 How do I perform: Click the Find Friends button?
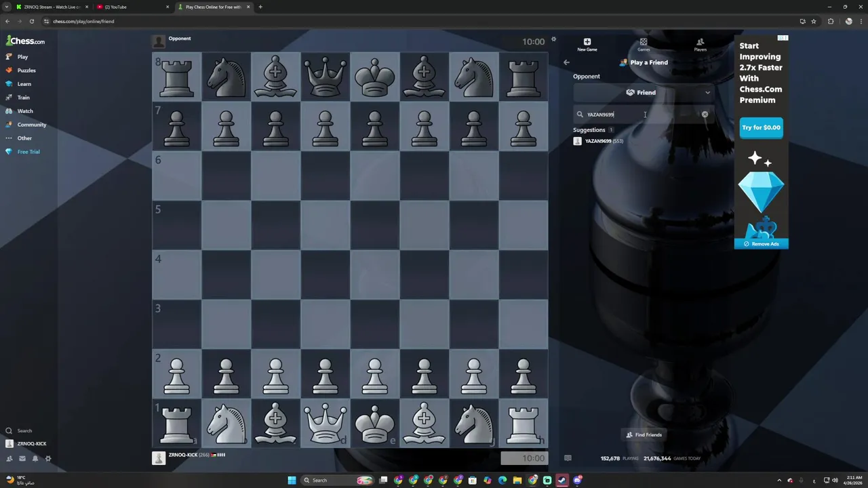click(644, 435)
